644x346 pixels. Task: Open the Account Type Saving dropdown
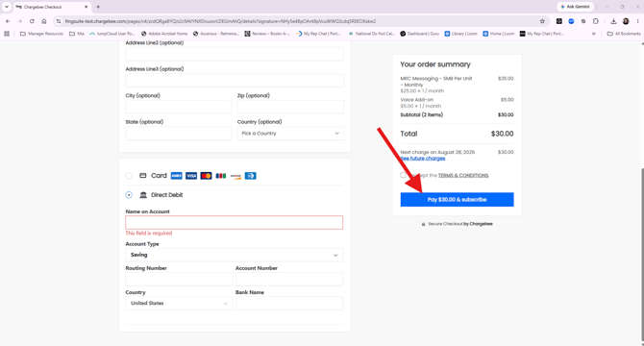click(235, 255)
